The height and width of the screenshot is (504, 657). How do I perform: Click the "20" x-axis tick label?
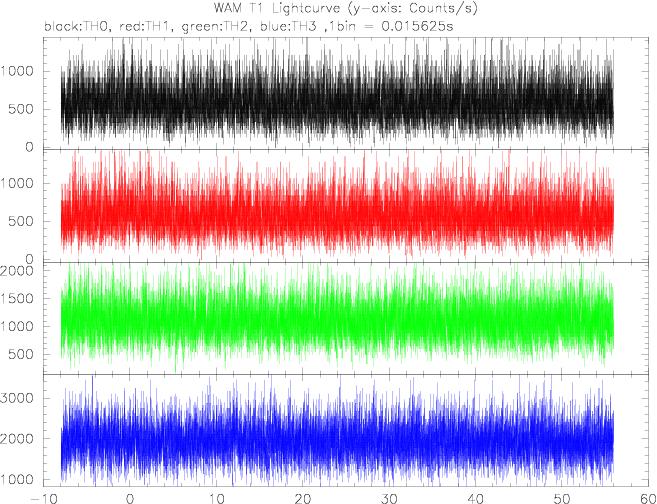303,499
